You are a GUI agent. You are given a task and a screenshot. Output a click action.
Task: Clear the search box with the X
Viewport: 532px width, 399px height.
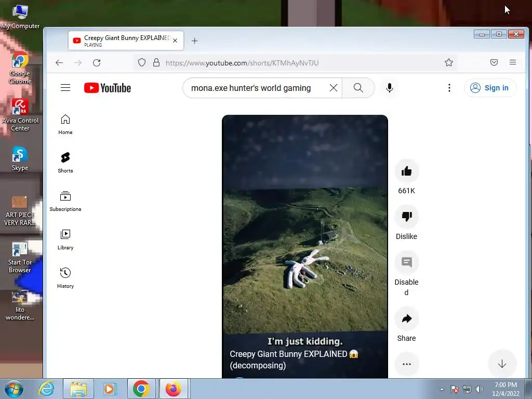click(x=334, y=88)
